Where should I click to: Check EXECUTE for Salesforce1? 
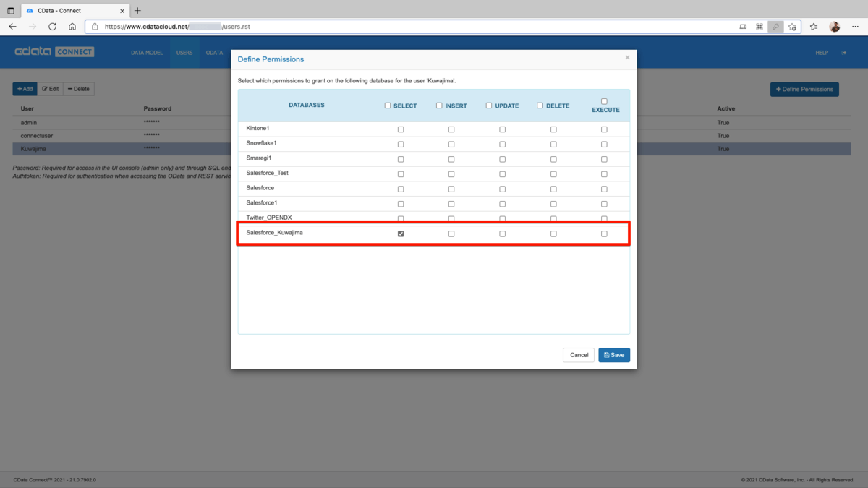coord(604,204)
